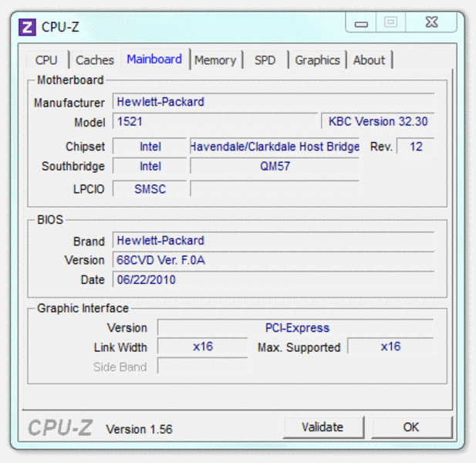The image size is (476, 463).
Task: Click the Southbridge vendor Intel field
Action: (x=150, y=166)
